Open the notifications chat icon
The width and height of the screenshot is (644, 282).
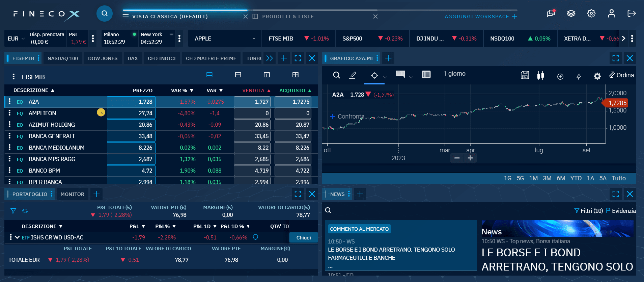[x=551, y=14]
